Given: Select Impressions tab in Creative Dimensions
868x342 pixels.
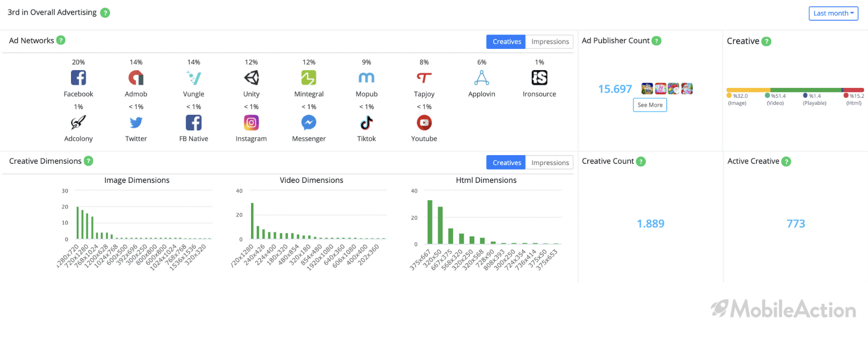Looking at the screenshot, I should [x=550, y=163].
